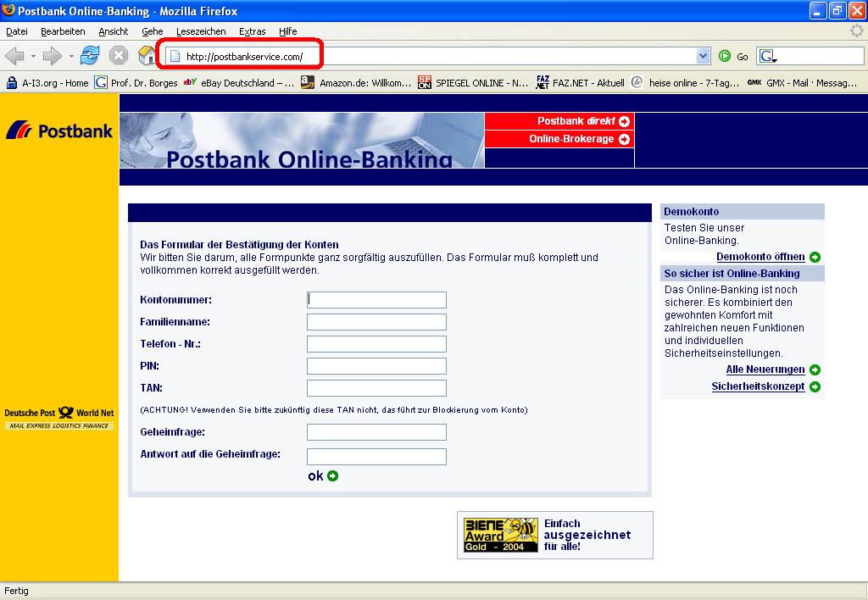The image size is (868, 600).
Task: Click the Deutsche Post World Net logo
Action: pyautogui.click(x=59, y=419)
